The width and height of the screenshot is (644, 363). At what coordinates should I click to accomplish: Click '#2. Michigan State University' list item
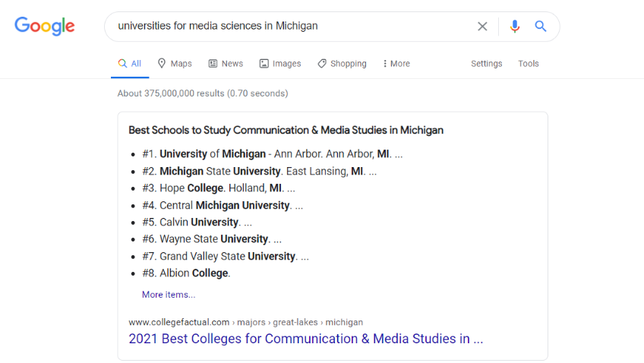260,171
